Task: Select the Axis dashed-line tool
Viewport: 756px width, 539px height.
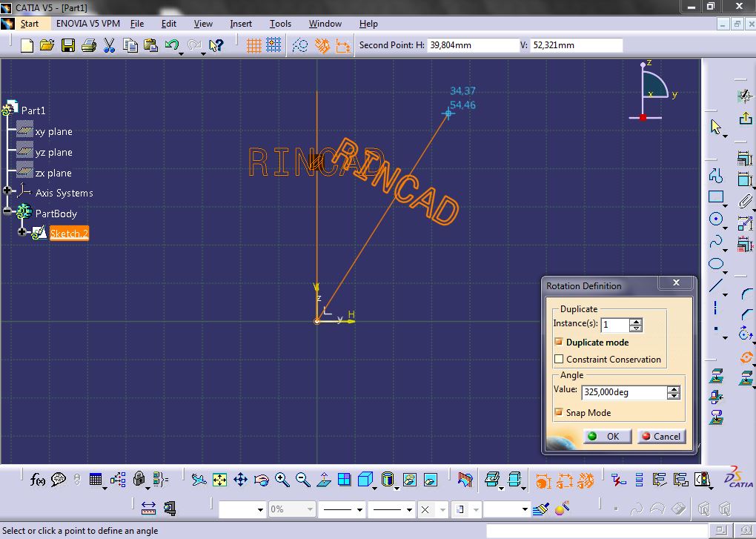Action: click(715, 307)
